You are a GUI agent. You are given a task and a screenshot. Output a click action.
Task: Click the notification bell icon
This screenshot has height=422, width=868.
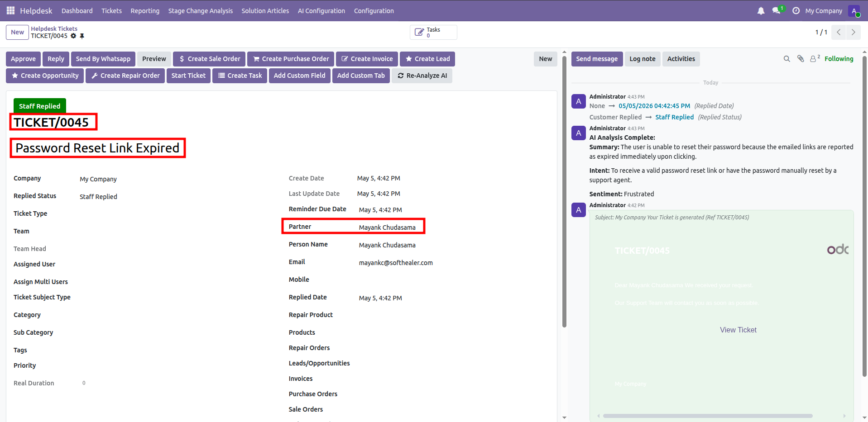761,10
